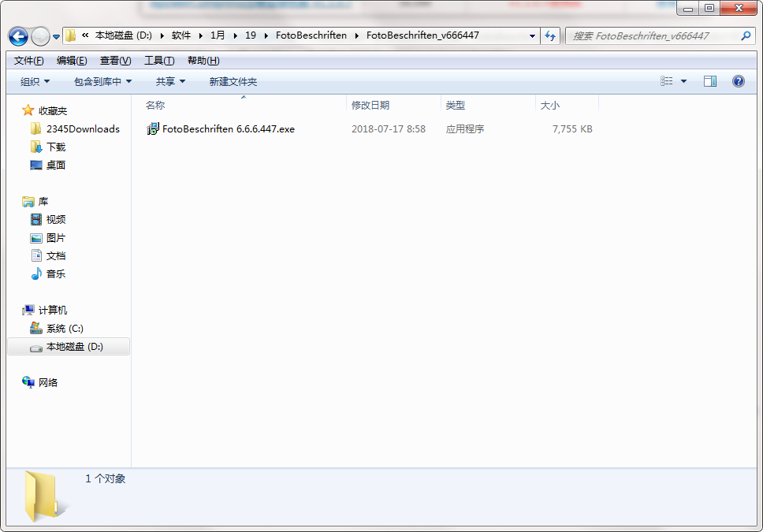Open help with the blue question mark
The height and width of the screenshot is (532, 763).
739,81
